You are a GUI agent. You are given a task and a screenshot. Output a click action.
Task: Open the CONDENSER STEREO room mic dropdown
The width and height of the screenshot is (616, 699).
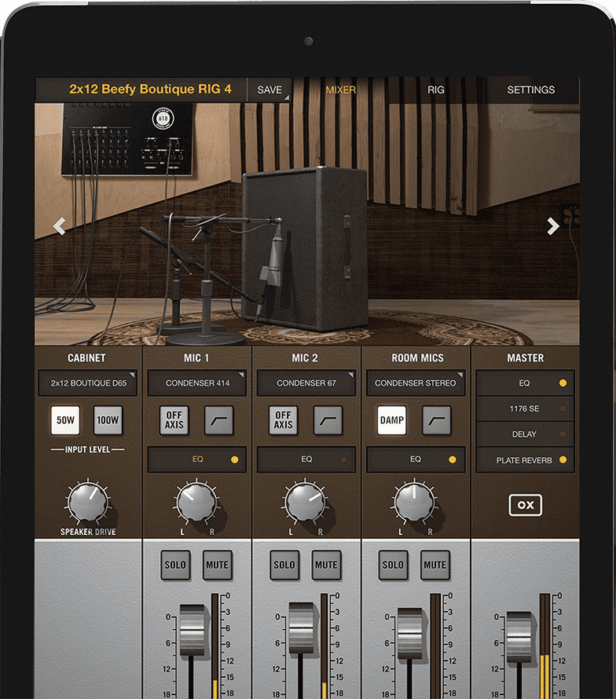click(x=416, y=384)
